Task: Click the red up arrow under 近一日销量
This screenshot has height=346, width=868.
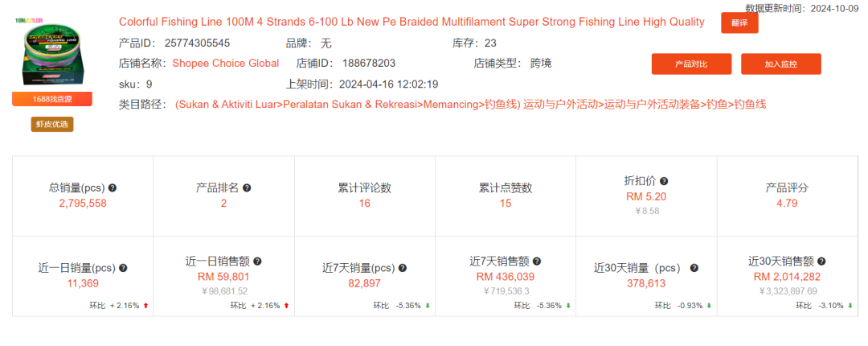Action: tap(145, 306)
